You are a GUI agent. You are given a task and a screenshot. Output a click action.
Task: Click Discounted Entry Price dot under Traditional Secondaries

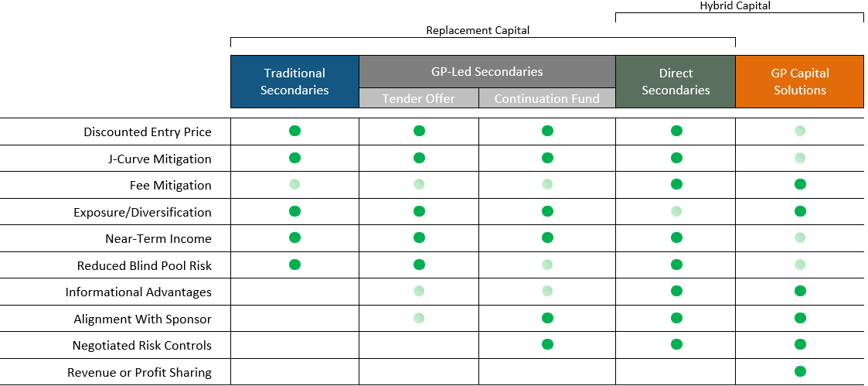click(x=294, y=131)
